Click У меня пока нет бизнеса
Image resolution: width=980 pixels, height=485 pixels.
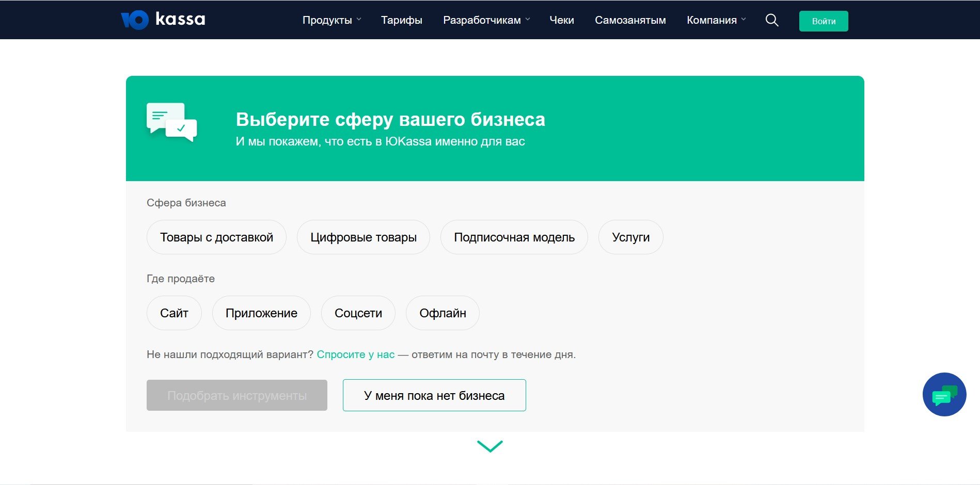tap(434, 396)
